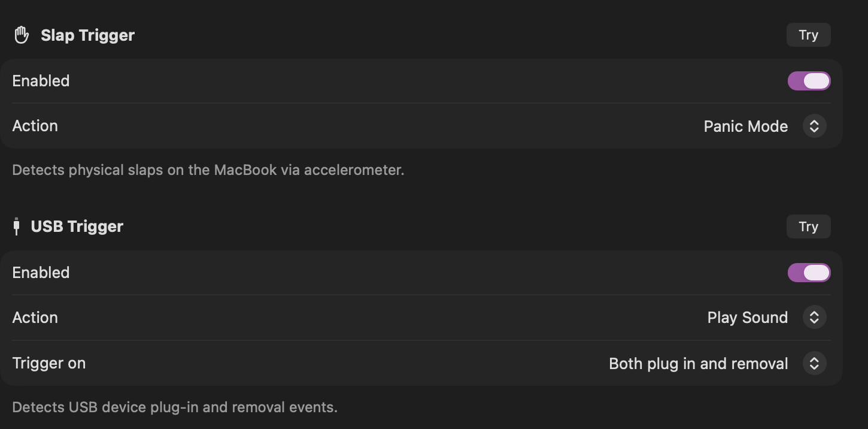868x429 pixels.
Task: Click the Panic Mode value text
Action: click(745, 126)
